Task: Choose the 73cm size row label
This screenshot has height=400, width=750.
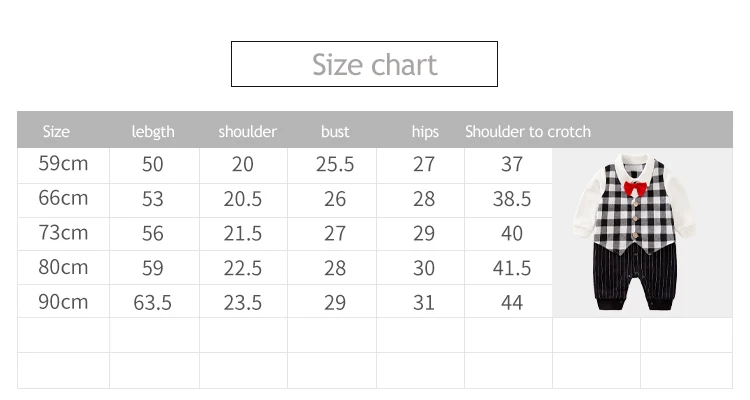Action: (63, 232)
